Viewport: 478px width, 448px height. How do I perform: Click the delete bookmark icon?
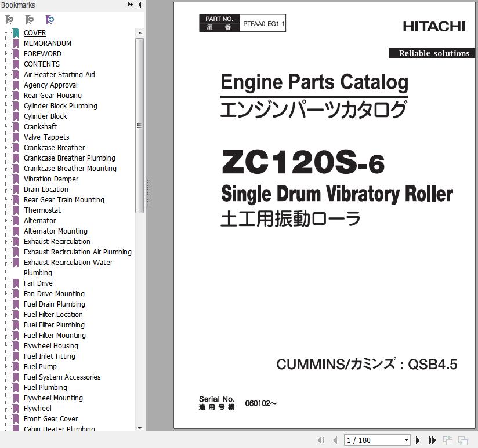coord(9,20)
